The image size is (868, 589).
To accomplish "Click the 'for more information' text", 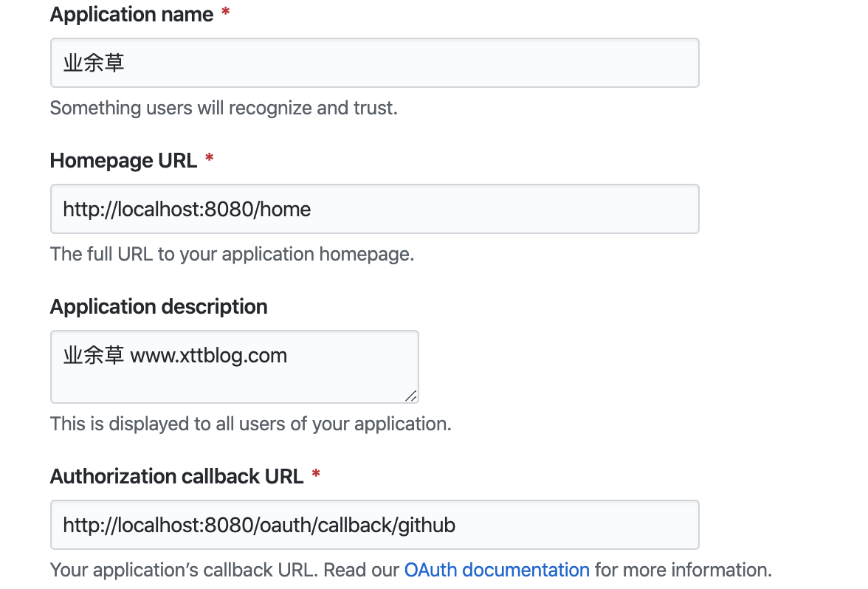I will (683, 570).
